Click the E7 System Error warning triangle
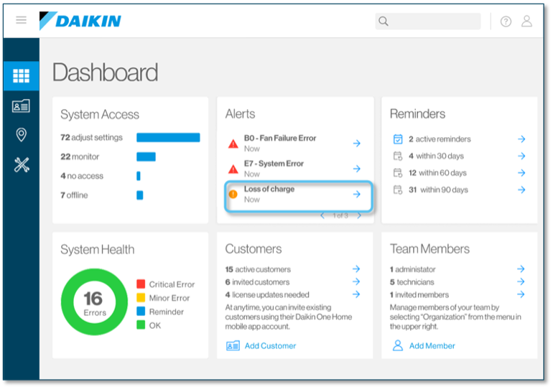This screenshot has width=553, height=392. 233,169
